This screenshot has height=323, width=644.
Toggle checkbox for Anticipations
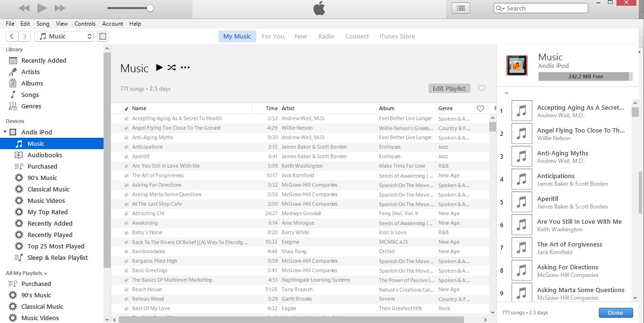(126, 147)
